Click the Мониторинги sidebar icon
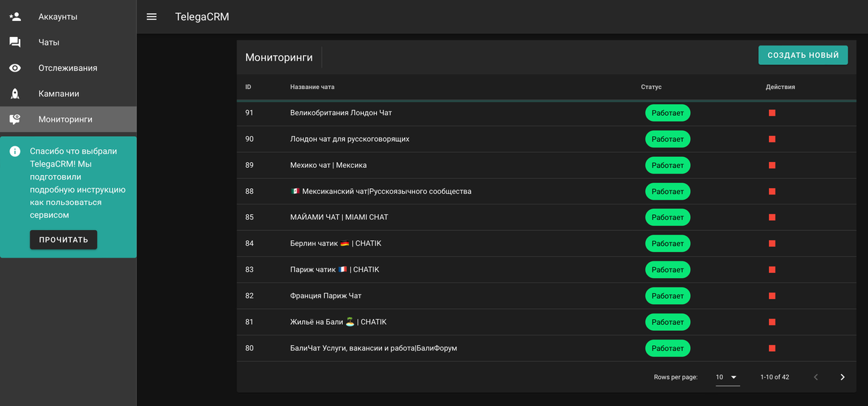 (15, 119)
